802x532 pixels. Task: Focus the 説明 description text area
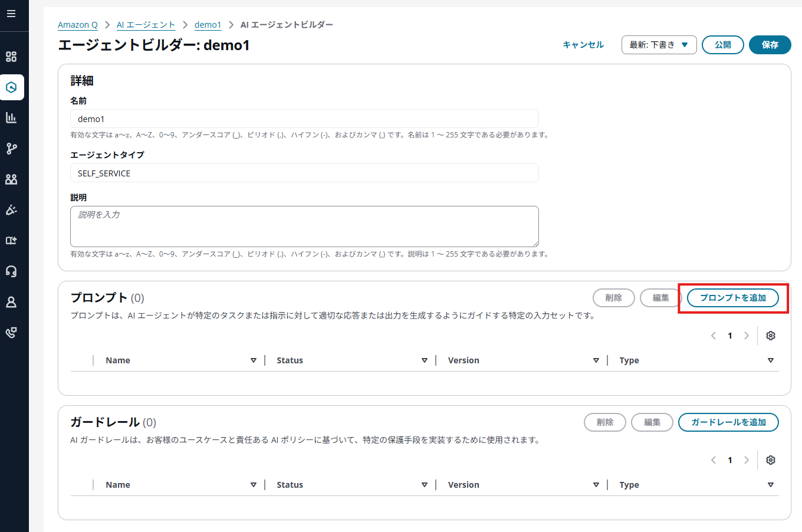[304, 226]
